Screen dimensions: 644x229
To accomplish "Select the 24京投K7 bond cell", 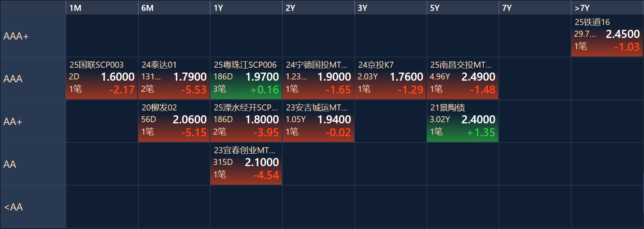I will coord(390,78).
